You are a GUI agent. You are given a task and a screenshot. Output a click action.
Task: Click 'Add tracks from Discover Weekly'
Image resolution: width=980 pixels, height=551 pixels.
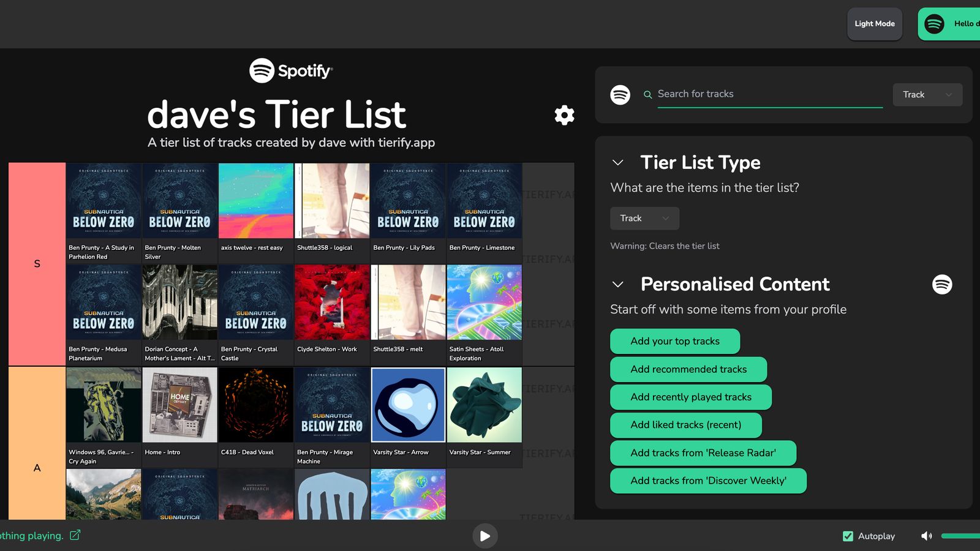tap(708, 481)
